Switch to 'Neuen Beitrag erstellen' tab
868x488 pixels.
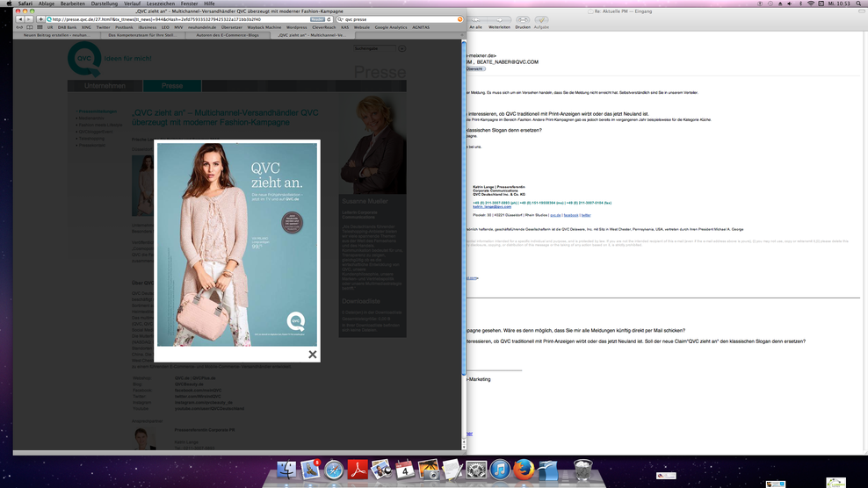(x=58, y=35)
